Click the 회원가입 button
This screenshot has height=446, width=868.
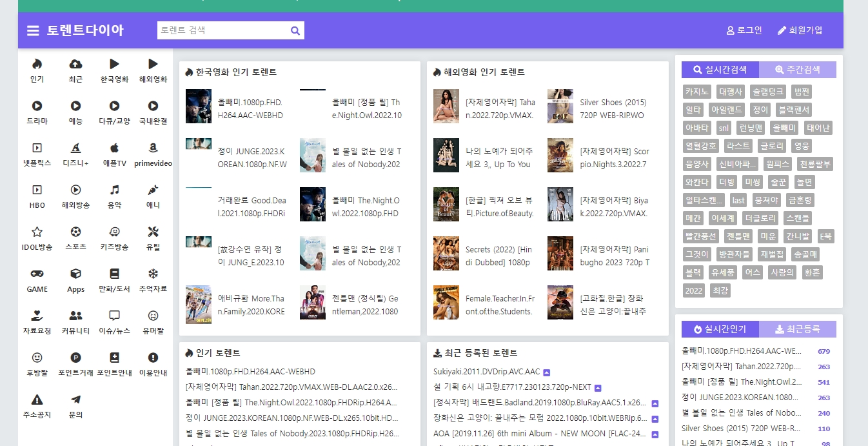click(x=800, y=30)
